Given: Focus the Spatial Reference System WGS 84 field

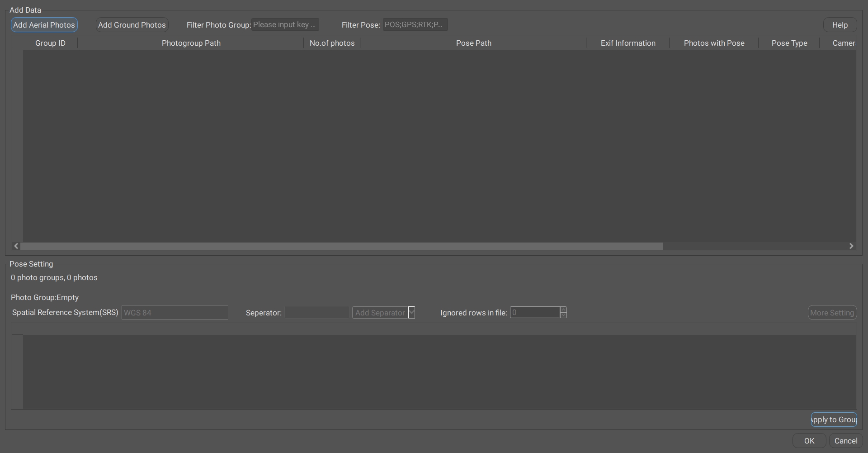Looking at the screenshot, I should (x=175, y=312).
